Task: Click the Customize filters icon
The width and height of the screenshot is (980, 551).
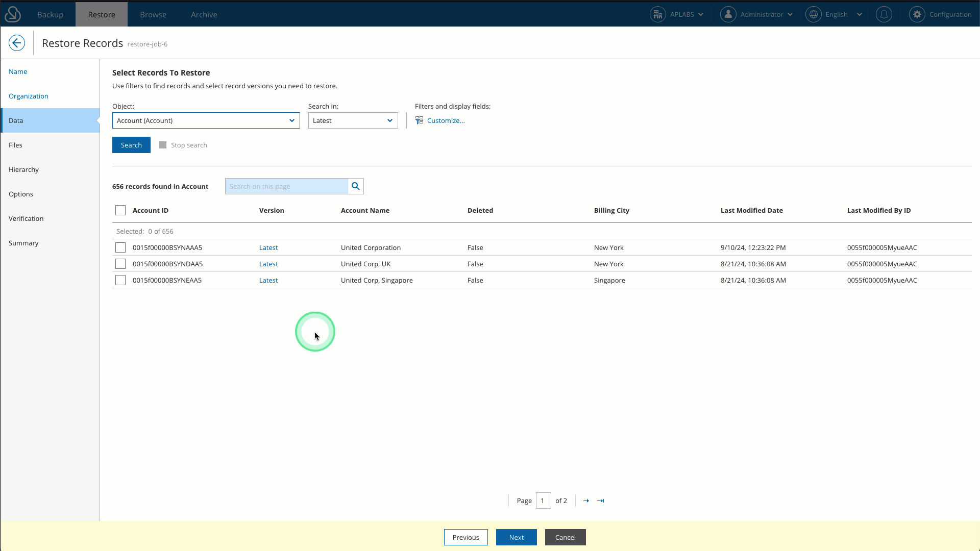Action: 419,120
